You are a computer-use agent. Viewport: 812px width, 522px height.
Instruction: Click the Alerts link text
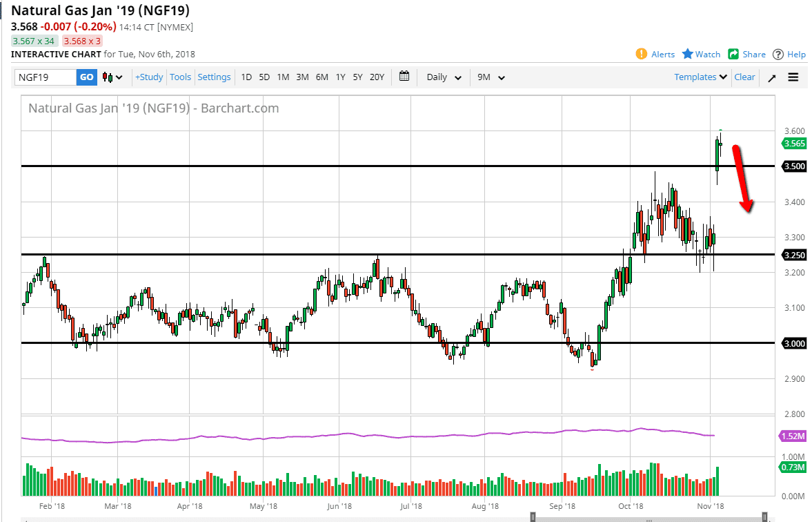click(x=663, y=55)
